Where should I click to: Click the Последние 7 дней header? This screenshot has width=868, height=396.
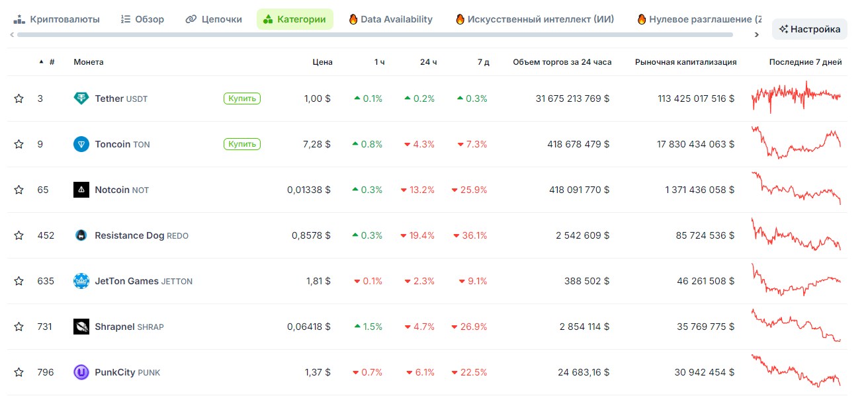pyautogui.click(x=805, y=62)
